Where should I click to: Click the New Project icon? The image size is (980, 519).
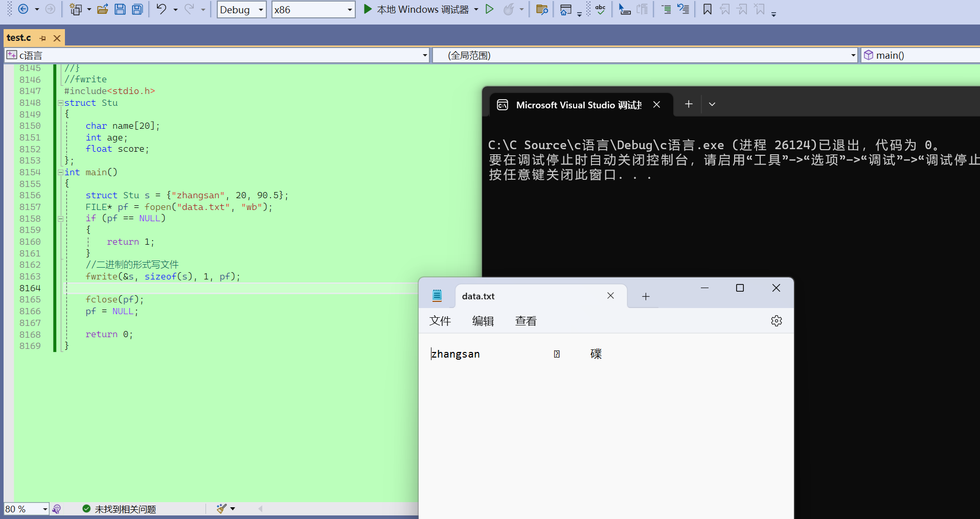coord(76,9)
